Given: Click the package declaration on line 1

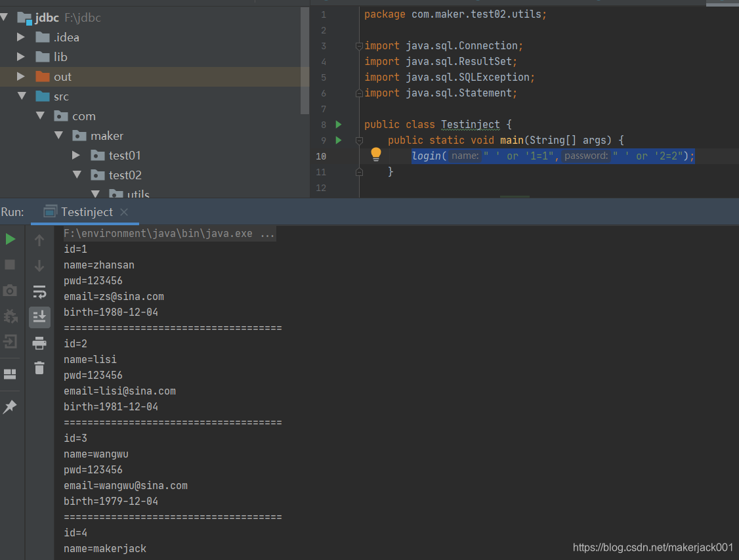Looking at the screenshot, I should click(x=455, y=14).
